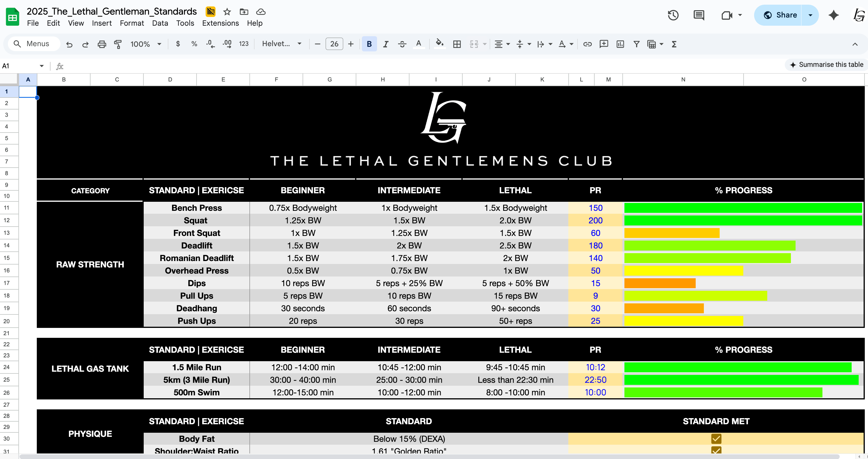This screenshot has height=459, width=868.
Task: Toggle bold formatting button
Action: coord(369,44)
